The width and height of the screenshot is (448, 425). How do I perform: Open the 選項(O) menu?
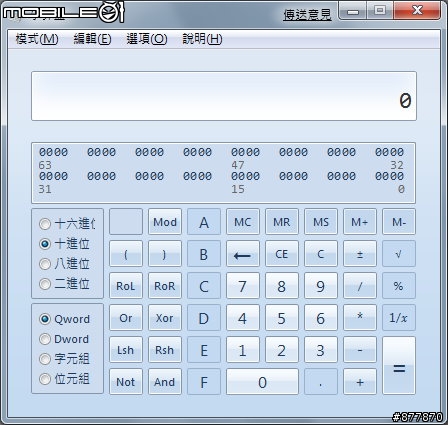click(x=147, y=39)
